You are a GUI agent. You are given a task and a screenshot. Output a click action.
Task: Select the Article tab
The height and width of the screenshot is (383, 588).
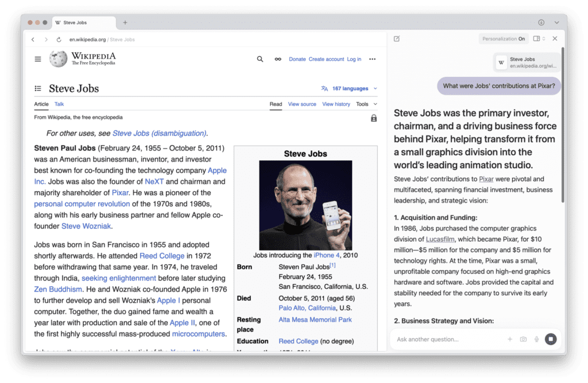[x=41, y=104]
